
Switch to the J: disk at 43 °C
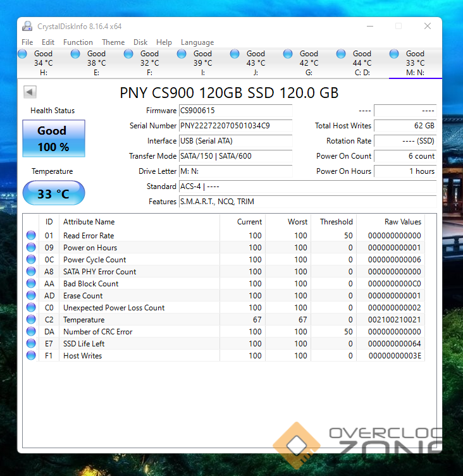tap(256, 63)
